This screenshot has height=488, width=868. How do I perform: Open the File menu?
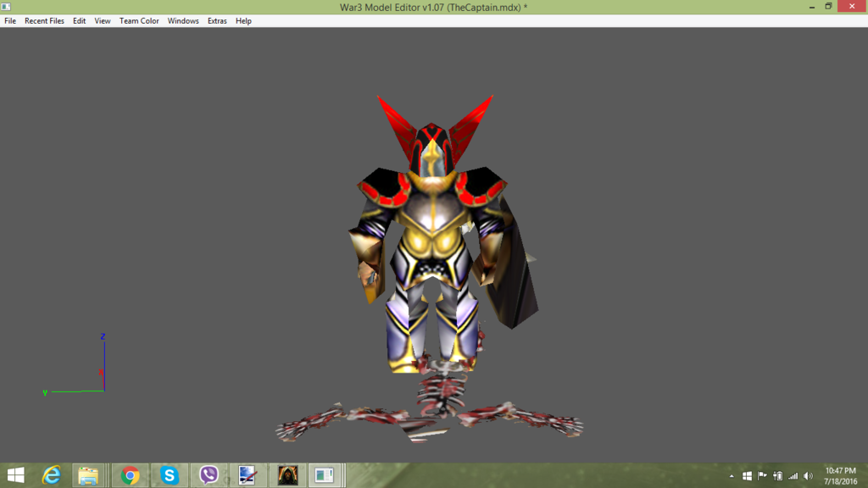[x=10, y=21]
